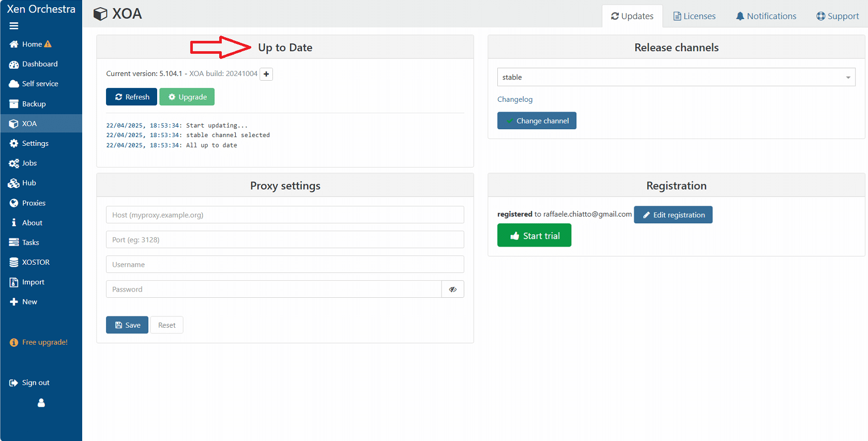Click the Start trial button
Screen dimensions: 868x441
[534, 235]
